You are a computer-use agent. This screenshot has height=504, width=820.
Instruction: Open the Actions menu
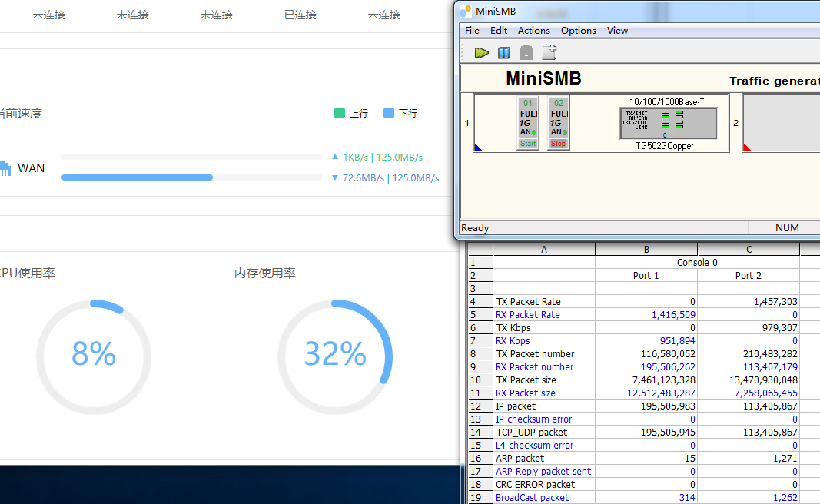tap(533, 30)
